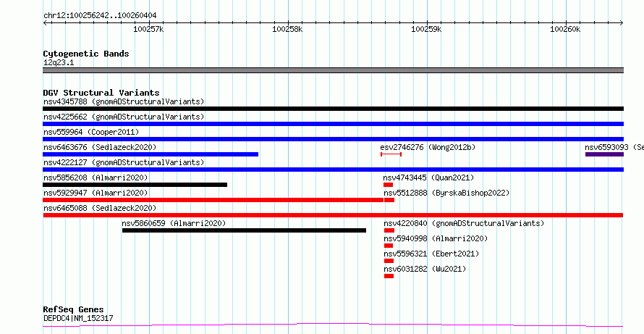The height and width of the screenshot is (334, 644).
Task: Select the nsv6463676 (Sedlazeck2020) label
Action: tap(100, 147)
